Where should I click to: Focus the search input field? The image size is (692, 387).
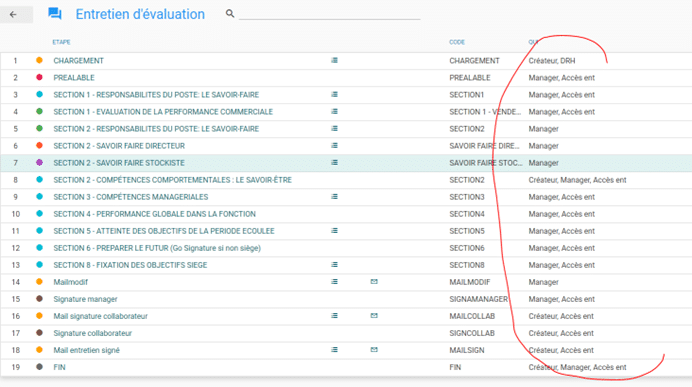coord(329,14)
